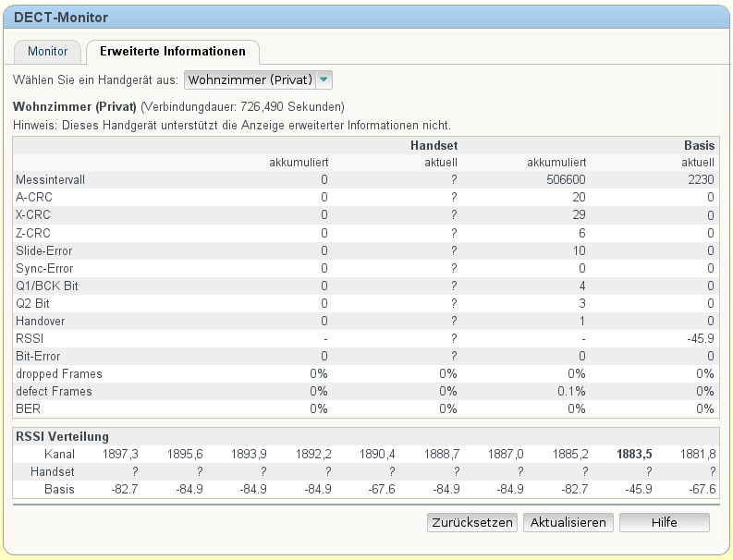Click Basis RSSI value under channel 1897,3
733x560 pixels.
click(x=125, y=490)
